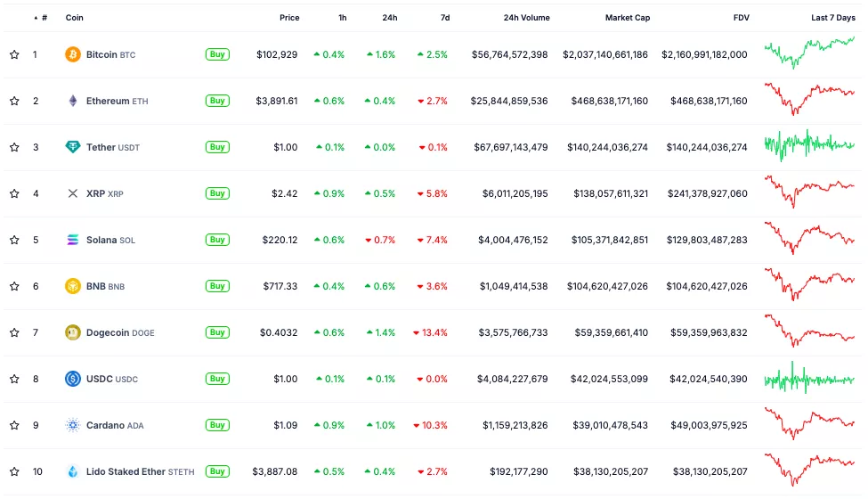
Task: Click the Buy button next to Dogecoin
Action: (217, 332)
